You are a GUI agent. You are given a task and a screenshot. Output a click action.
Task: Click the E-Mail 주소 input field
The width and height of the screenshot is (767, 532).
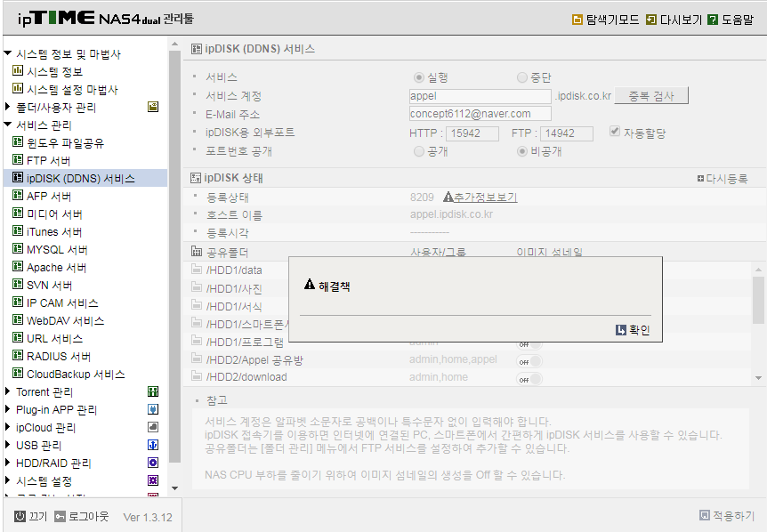pyautogui.click(x=480, y=114)
